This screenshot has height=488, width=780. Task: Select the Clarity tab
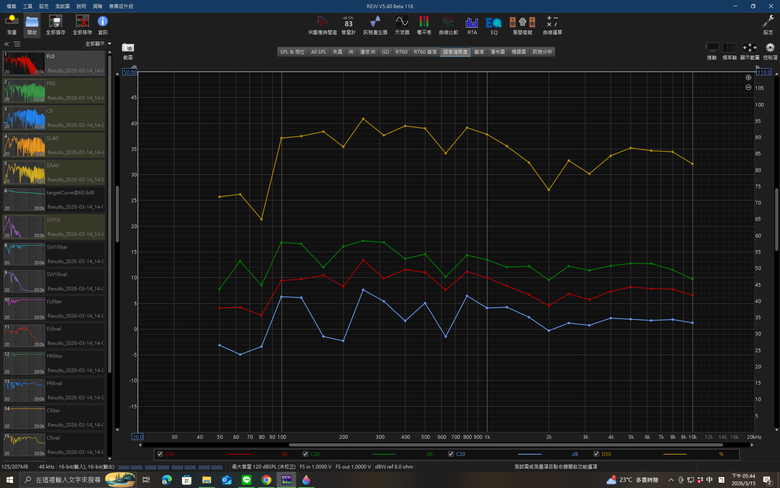click(x=455, y=52)
